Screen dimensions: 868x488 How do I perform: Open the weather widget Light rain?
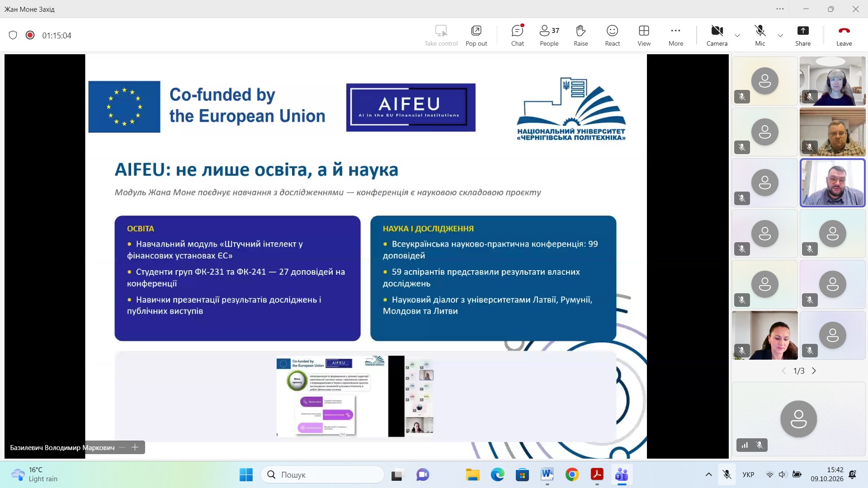[35, 474]
